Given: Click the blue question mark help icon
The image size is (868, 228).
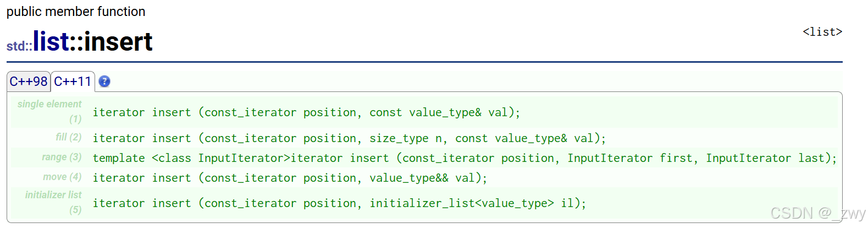Looking at the screenshot, I should (x=104, y=82).
